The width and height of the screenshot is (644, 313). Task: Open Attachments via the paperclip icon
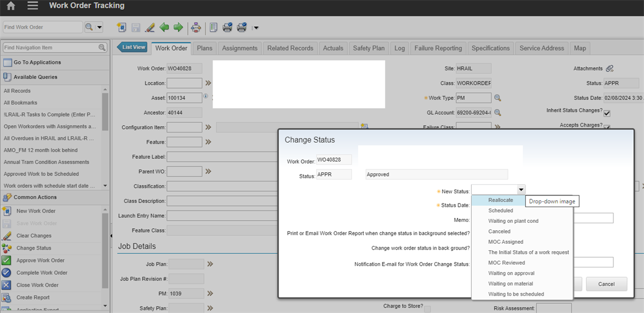point(611,68)
